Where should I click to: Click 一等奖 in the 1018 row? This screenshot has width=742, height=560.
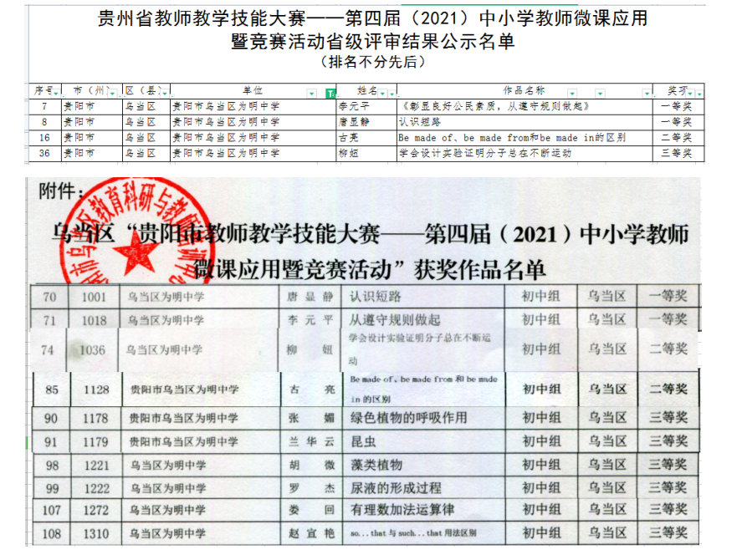coord(668,319)
